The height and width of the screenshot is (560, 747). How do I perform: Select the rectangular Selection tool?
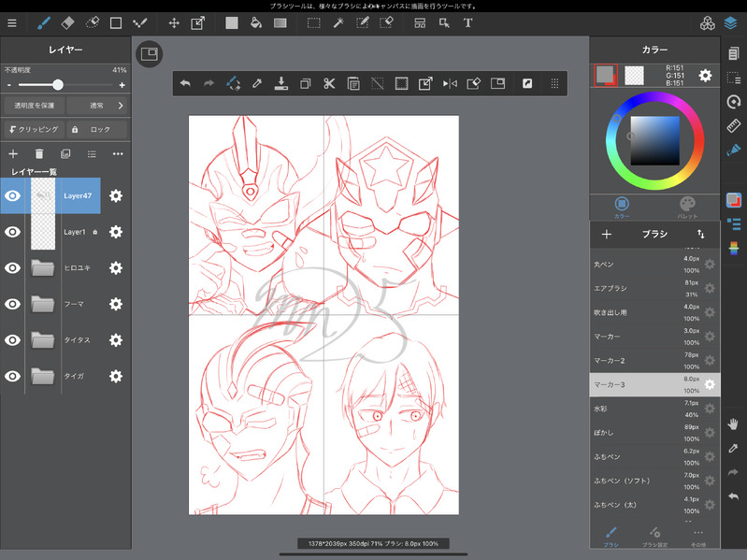tap(313, 22)
